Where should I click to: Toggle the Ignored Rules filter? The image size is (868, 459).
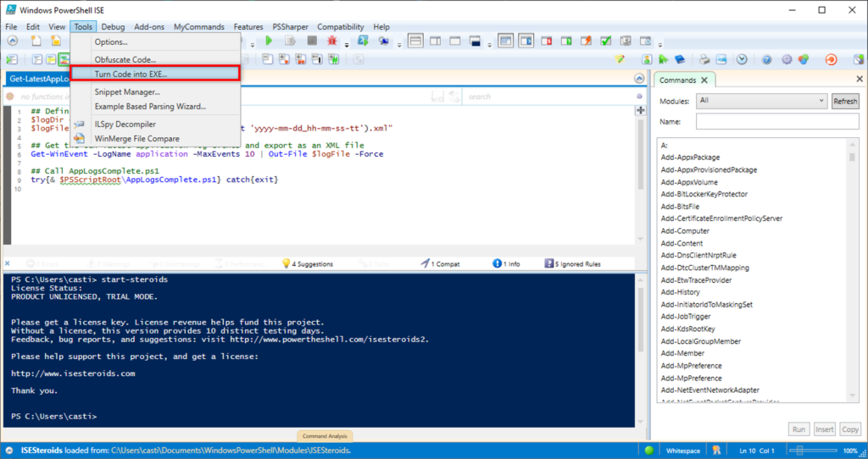(572, 263)
